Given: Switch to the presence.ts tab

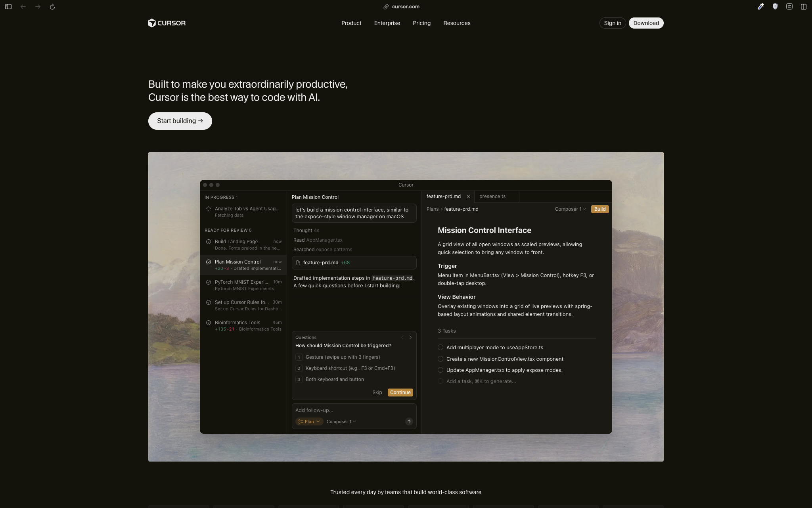Looking at the screenshot, I should tap(492, 196).
